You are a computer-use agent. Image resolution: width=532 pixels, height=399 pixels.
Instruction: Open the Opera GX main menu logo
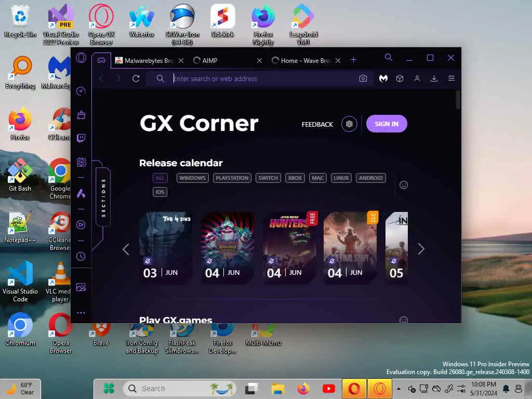click(81, 58)
